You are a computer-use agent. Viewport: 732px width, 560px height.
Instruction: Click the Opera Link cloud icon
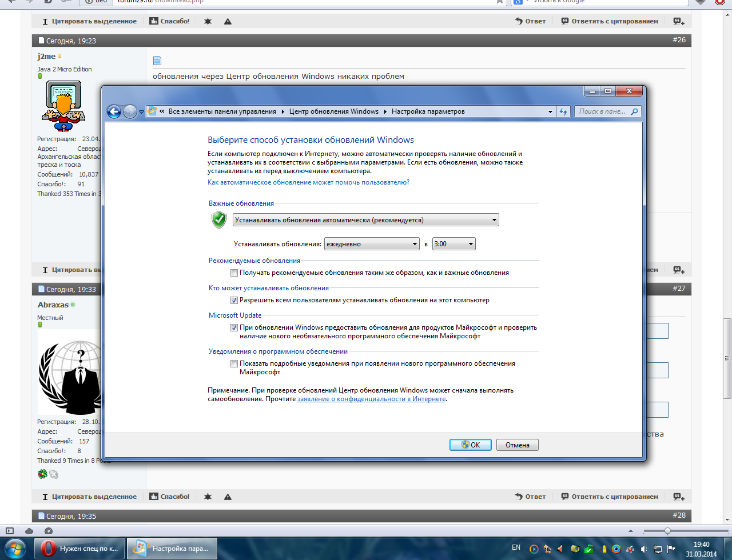click(x=29, y=531)
